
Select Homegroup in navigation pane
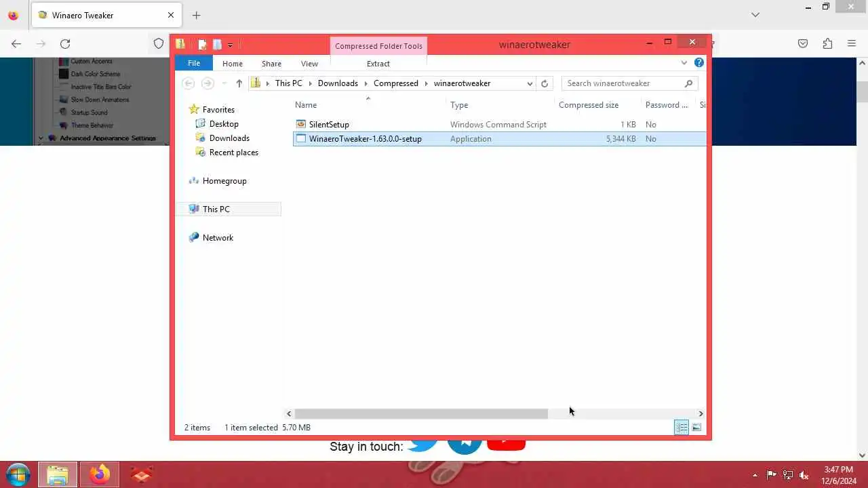224,181
